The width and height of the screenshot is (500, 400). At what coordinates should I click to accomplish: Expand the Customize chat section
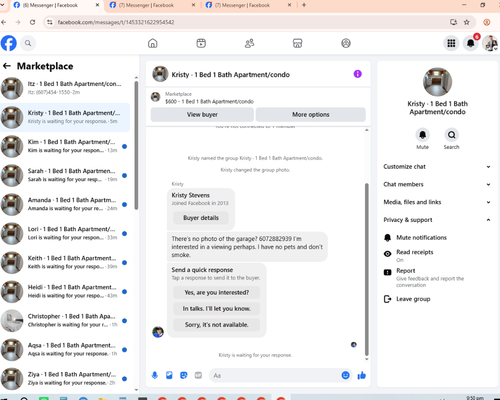[437, 167]
